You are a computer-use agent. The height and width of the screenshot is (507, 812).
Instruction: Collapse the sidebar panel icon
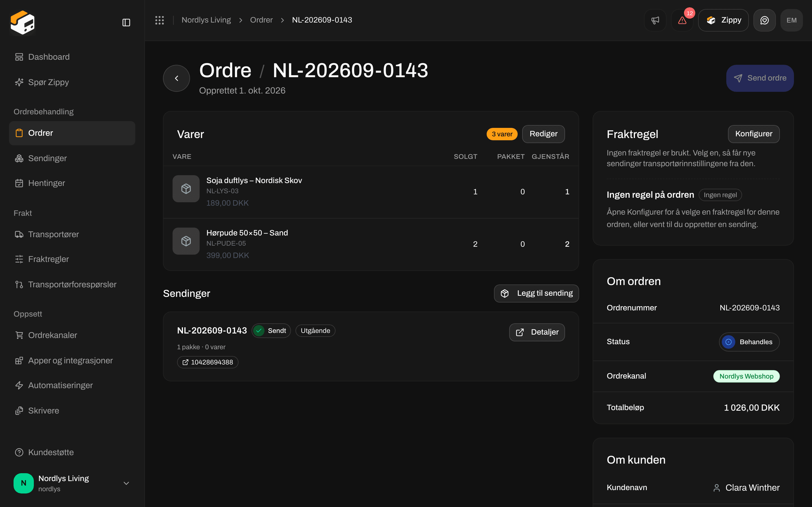pyautogui.click(x=126, y=23)
